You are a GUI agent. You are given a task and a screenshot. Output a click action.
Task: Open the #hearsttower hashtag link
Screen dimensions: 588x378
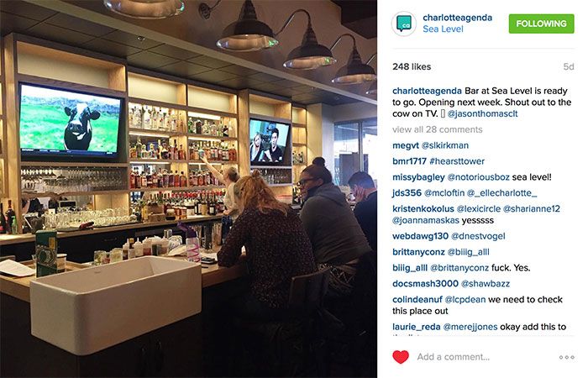coord(457,161)
